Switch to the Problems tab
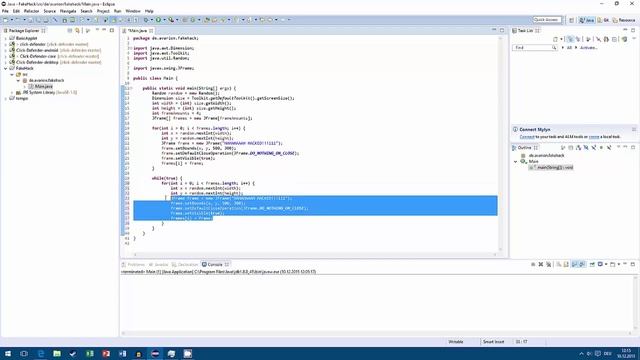 pos(133,264)
